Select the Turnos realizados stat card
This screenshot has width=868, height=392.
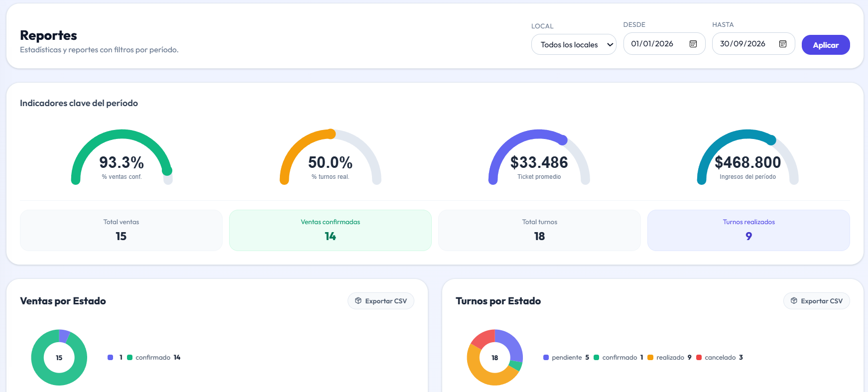pos(748,230)
